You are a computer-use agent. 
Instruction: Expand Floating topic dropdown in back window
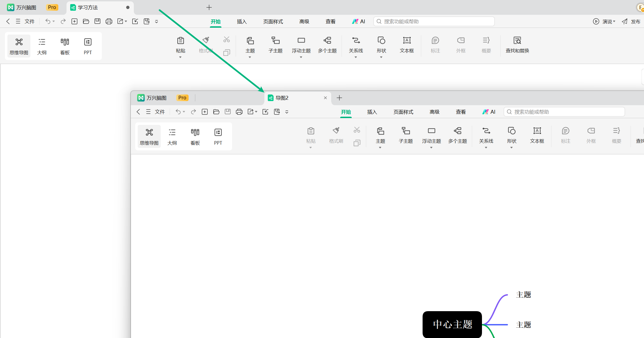pyautogui.click(x=301, y=57)
